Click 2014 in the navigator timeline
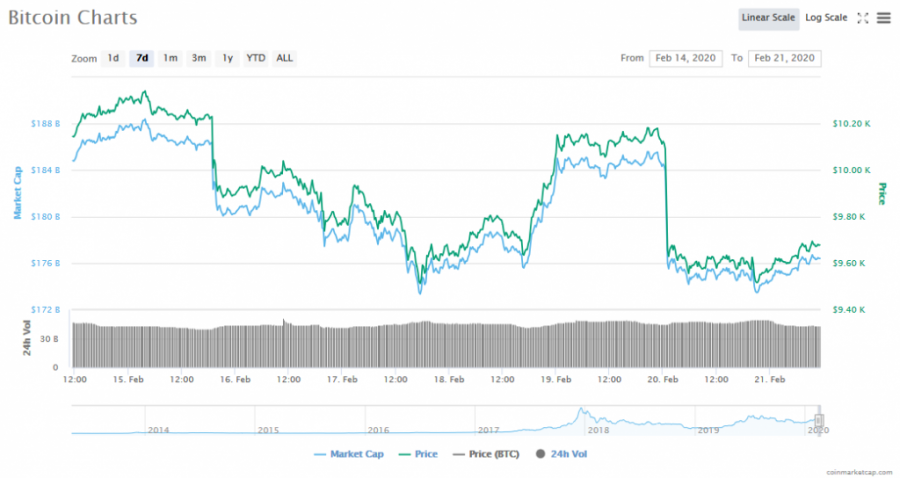This screenshot has height=478, width=900. tap(158, 430)
